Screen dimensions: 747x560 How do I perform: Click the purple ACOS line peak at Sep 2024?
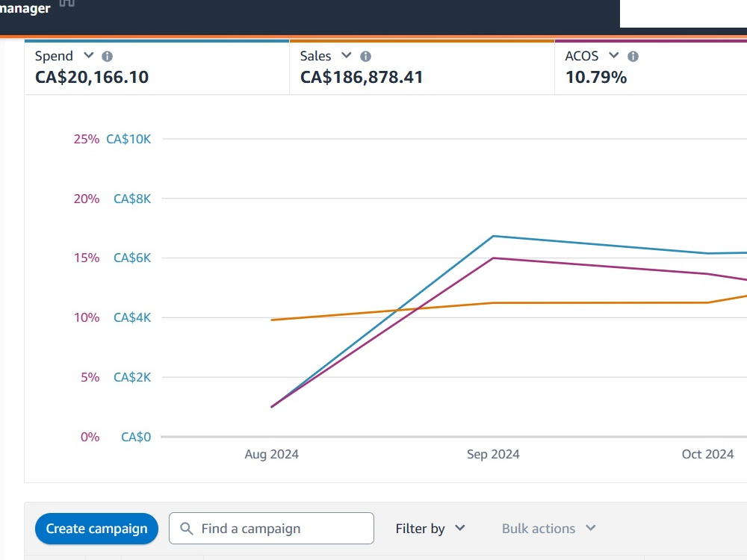493,258
